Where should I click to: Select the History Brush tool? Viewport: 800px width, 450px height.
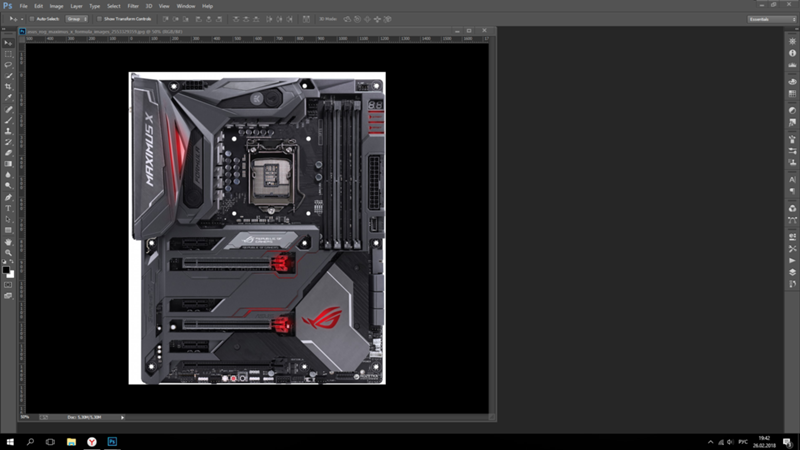pyautogui.click(x=8, y=142)
